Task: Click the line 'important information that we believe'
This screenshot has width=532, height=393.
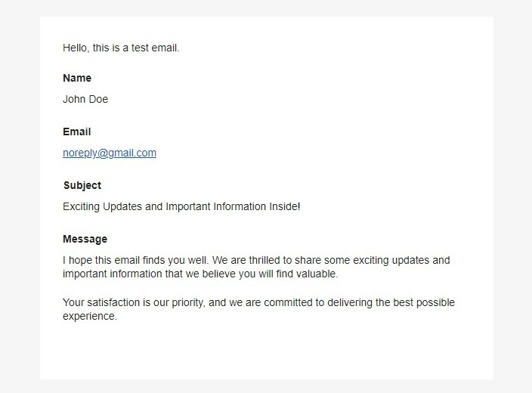Action: pyautogui.click(x=200, y=274)
